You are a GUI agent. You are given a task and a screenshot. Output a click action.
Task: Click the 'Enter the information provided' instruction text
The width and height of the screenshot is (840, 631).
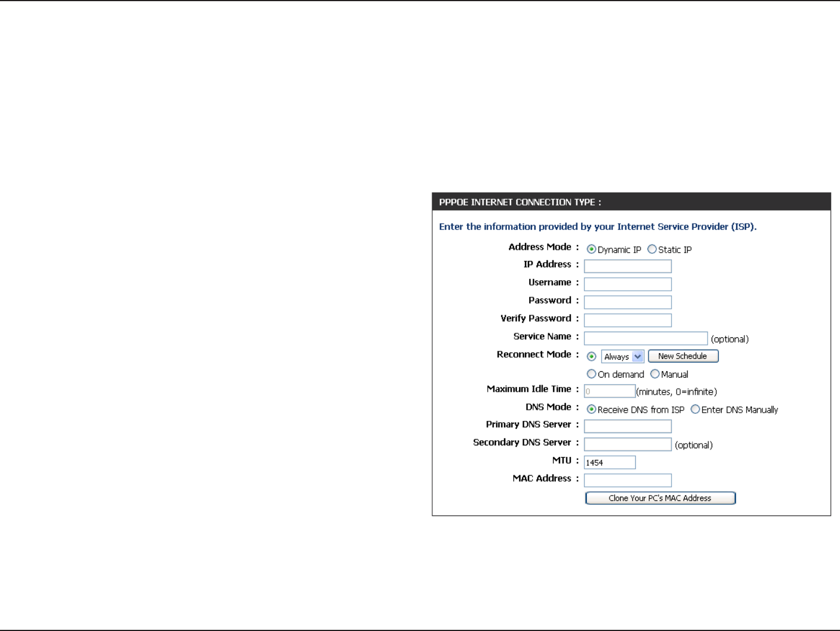[x=598, y=226]
